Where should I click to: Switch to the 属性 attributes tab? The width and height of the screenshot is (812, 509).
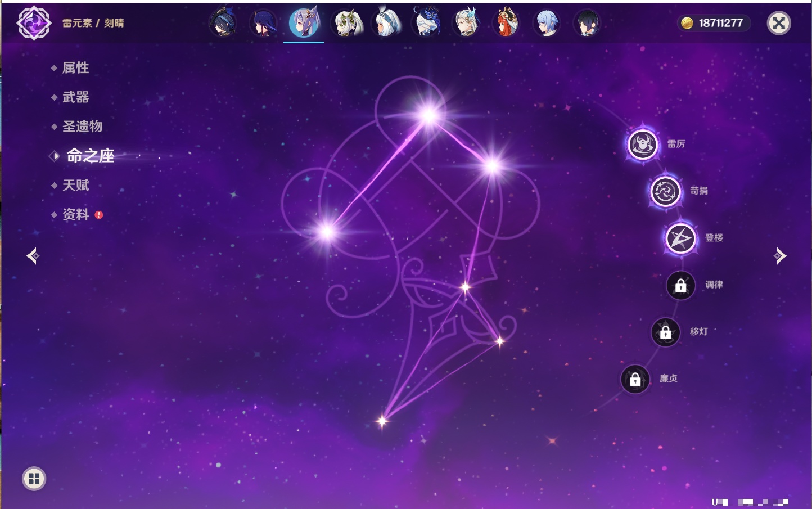point(75,68)
